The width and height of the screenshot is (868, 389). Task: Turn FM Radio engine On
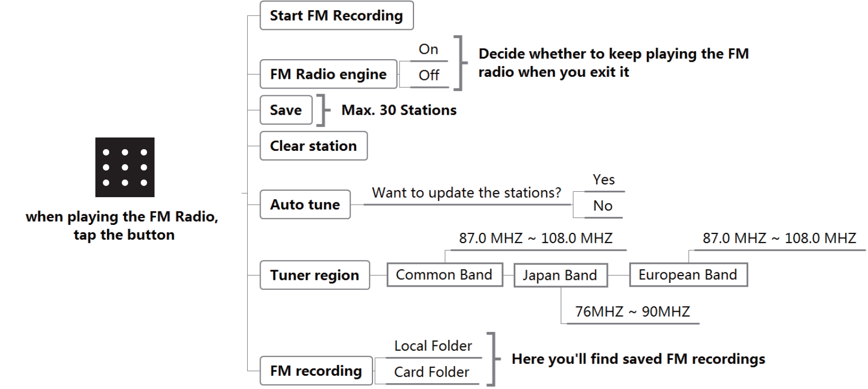428,50
